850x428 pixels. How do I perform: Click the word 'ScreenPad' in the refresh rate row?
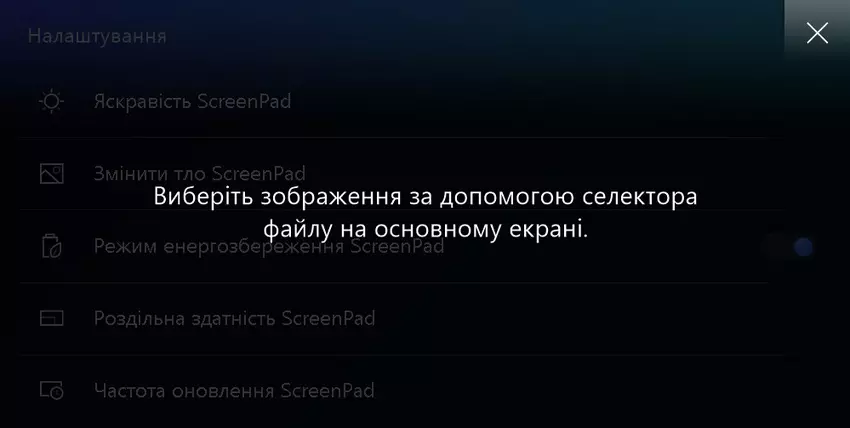[327, 390]
